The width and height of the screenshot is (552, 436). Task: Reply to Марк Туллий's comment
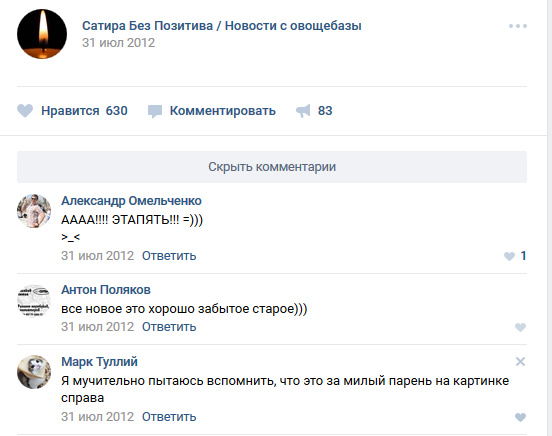coord(169,417)
